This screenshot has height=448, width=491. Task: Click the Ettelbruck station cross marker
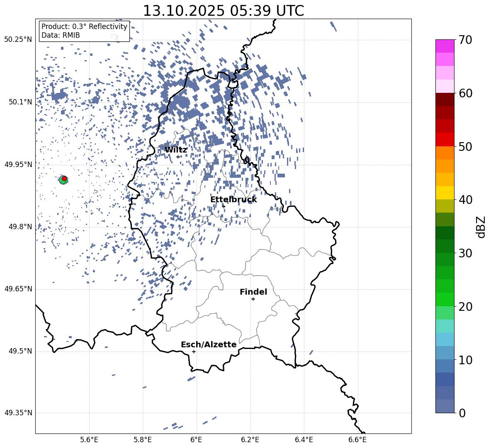pos(224,206)
